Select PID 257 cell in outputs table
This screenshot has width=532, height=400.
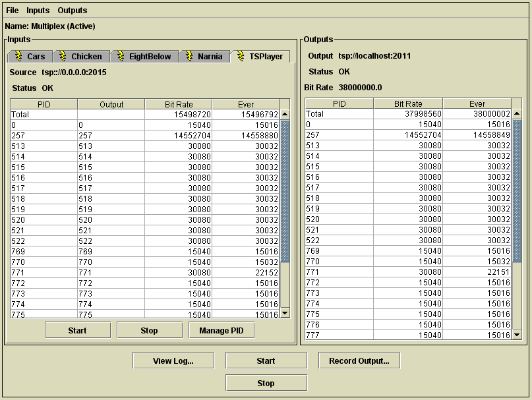pyautogui.click(x=340, y=134)
